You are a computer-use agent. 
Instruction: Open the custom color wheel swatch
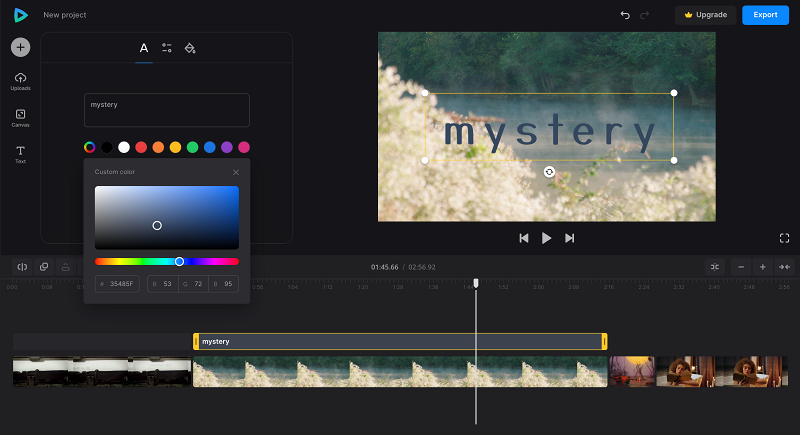[x=90, y=147]
